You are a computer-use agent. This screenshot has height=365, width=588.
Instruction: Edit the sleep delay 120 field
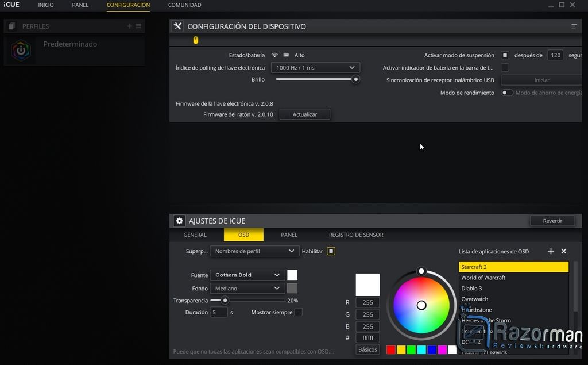(555, 55)
